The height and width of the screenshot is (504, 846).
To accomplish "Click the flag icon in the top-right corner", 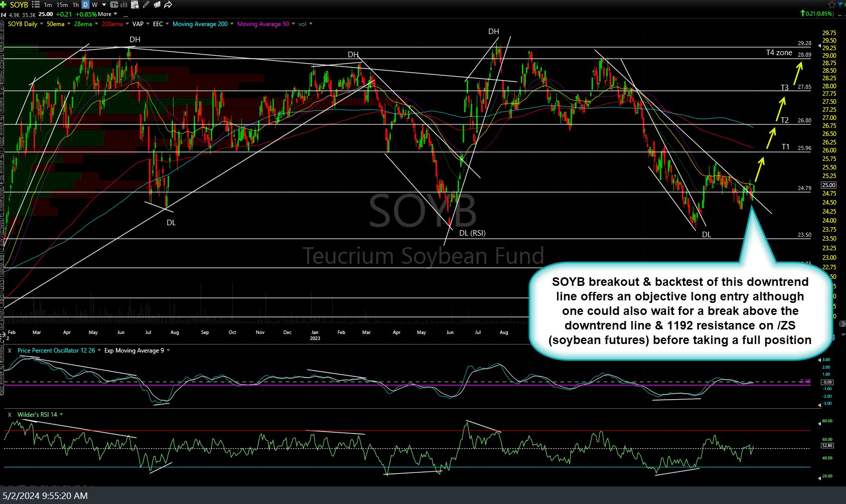I will [840, 5].
